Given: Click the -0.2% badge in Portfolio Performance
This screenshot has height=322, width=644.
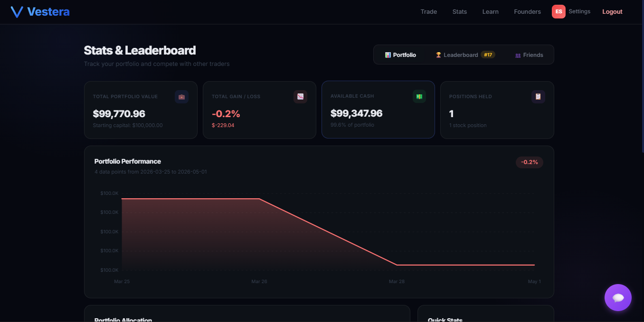Looking at the screenshot, I should 530,162.
